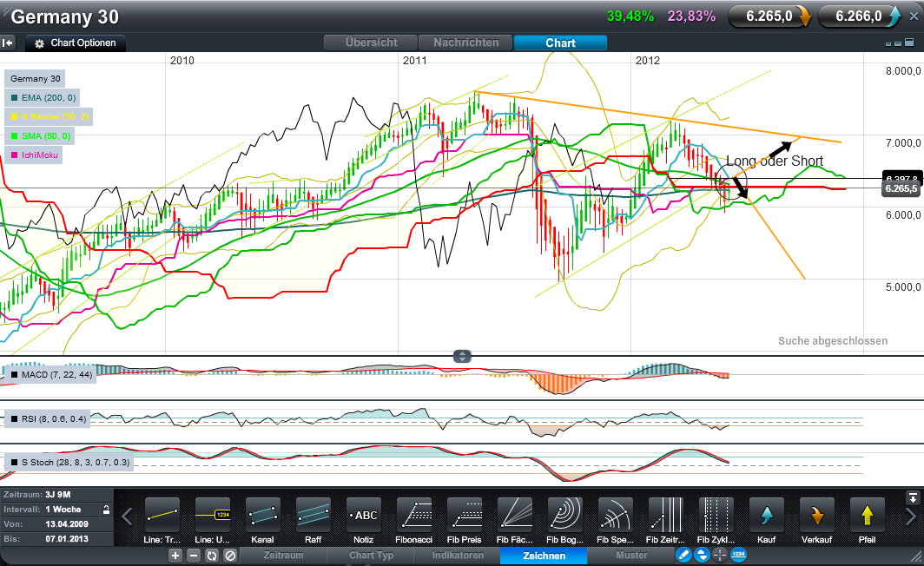Click the buy price button 6.266,0
924x566 pixels.
point(859,16)
